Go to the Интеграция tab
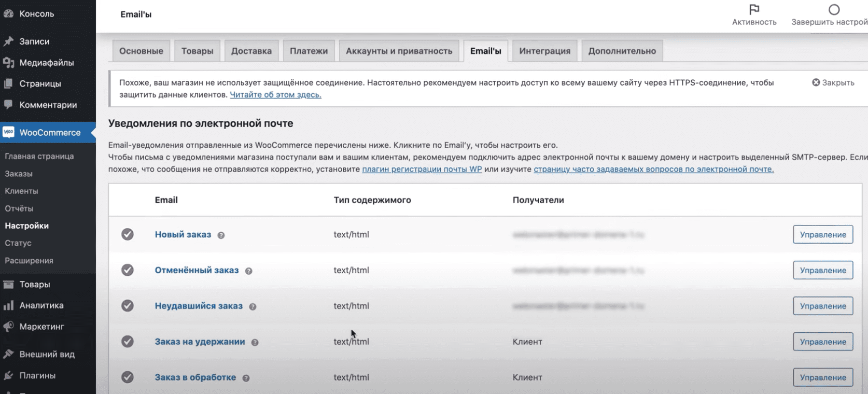 (x=545, y=51)
